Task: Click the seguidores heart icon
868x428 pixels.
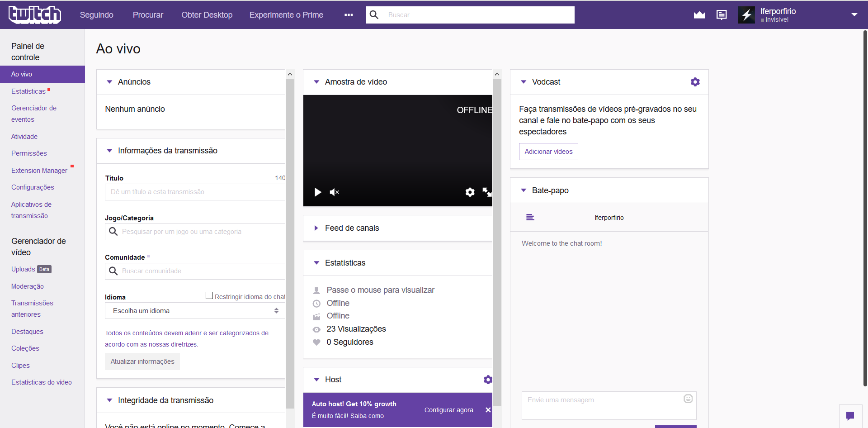Action: click(x=316, y=342)
